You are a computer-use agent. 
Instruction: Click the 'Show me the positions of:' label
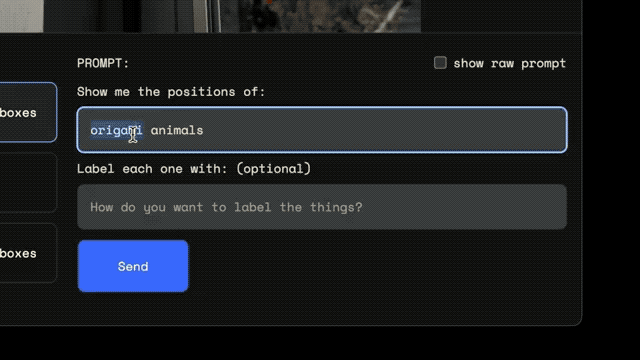pos(171,92)
